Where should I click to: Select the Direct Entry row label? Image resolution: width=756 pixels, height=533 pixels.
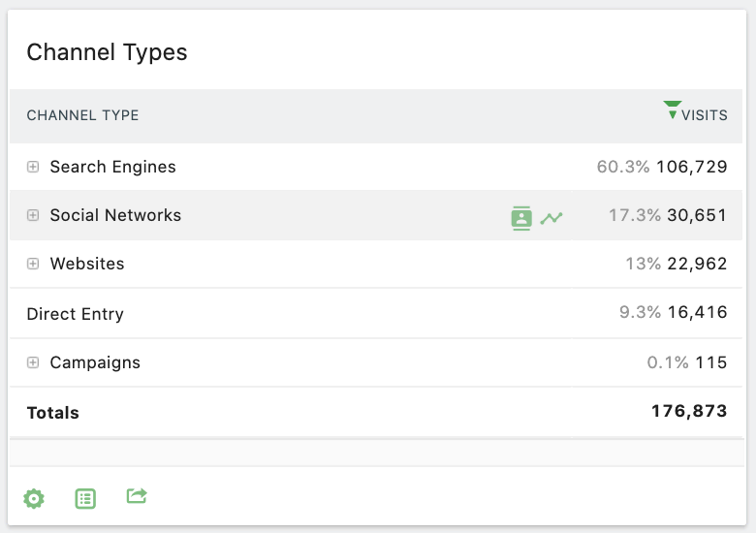click(x=76, y=314)
